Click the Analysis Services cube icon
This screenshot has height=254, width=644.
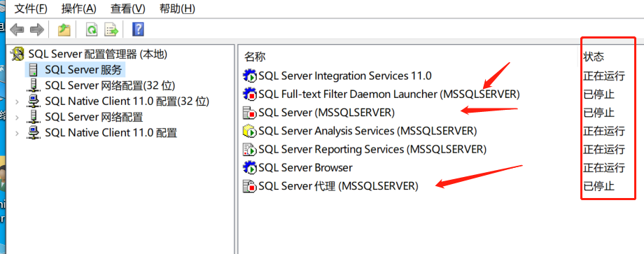250,132
